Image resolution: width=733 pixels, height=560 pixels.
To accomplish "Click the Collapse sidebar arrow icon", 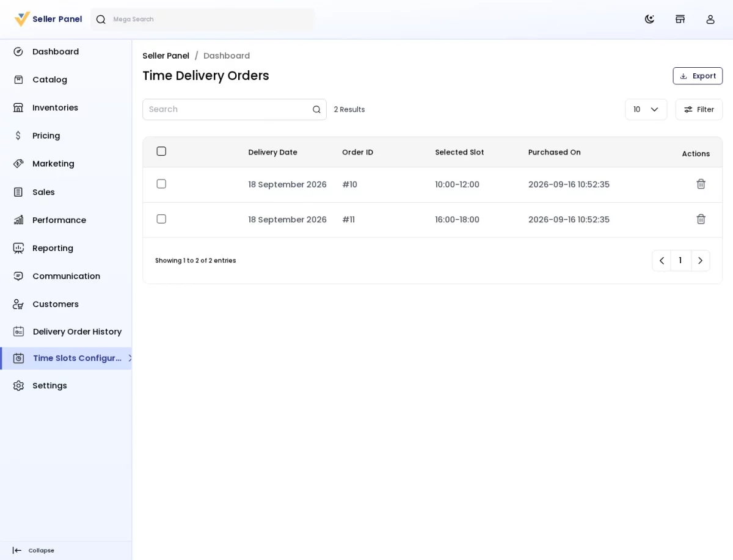I will coord(17,550).
